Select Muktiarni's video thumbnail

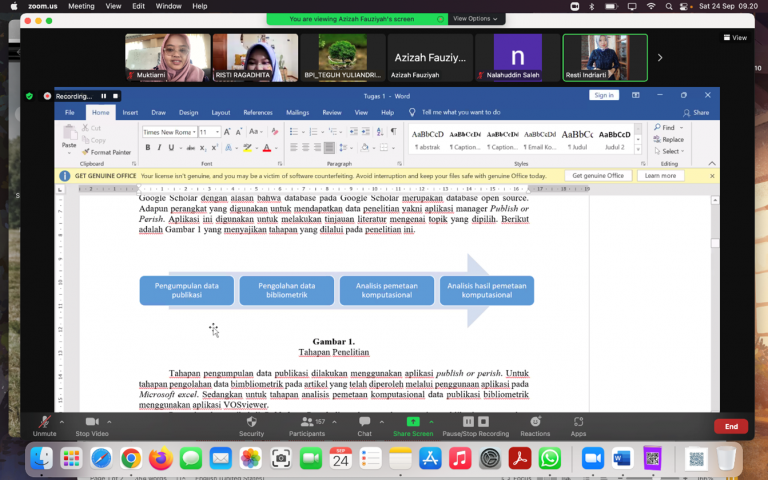[x=168, y=57]
